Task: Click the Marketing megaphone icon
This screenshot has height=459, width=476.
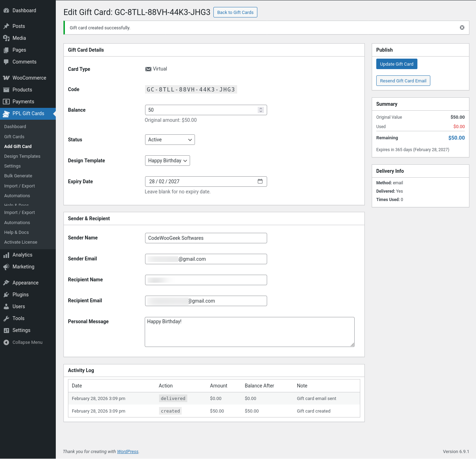Action: [6, 267]
